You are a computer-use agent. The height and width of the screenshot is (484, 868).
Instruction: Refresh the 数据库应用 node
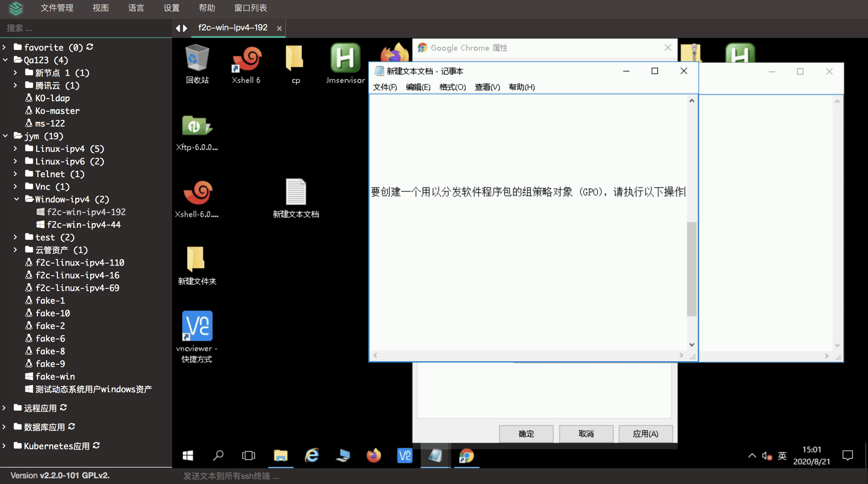pyautogui.click(x=71, y=426)
